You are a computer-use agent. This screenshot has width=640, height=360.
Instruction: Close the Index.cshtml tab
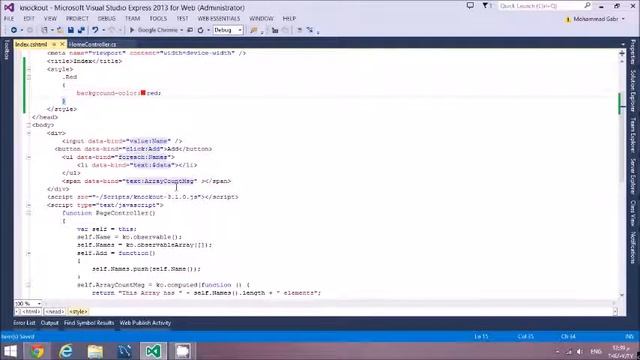(x=62, y=44)
